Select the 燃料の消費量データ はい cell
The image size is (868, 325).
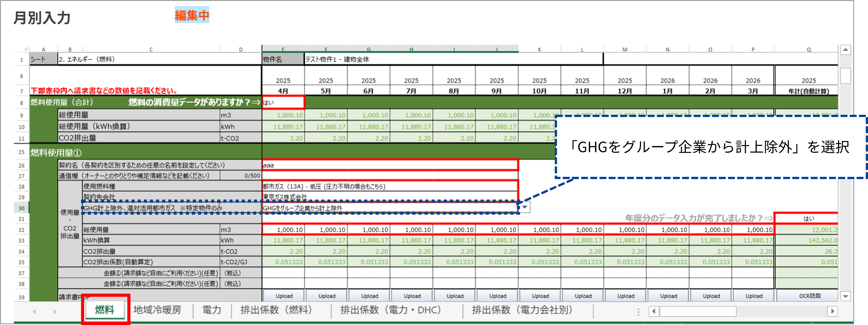(x=283, y=102)
